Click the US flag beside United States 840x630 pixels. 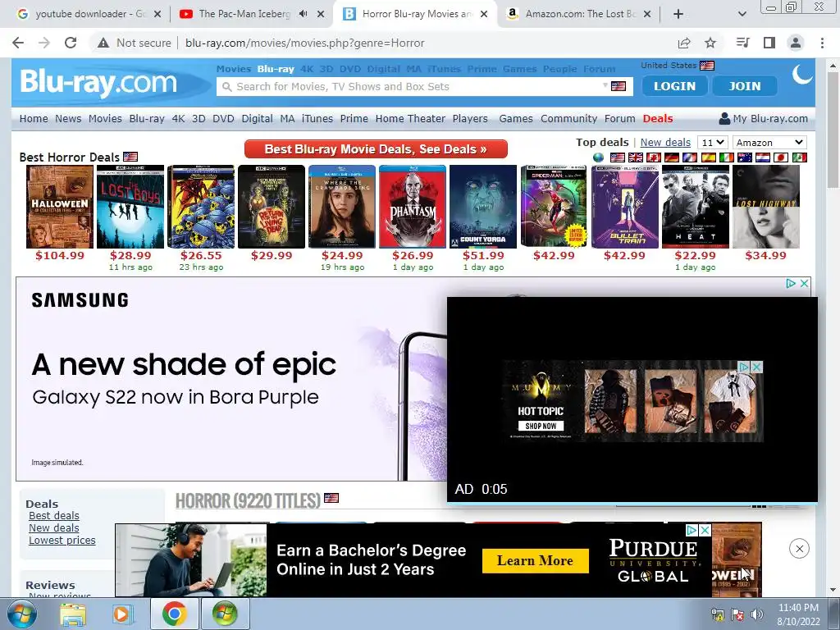point(707,66)
